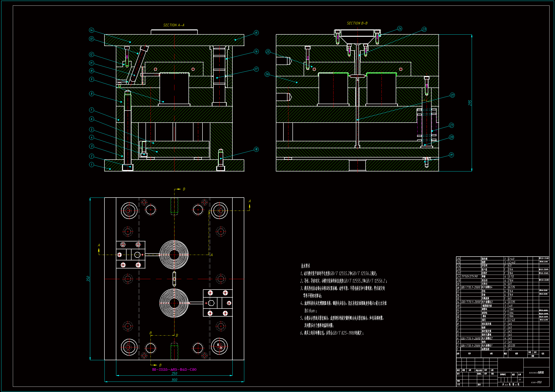This screenshot has height=392, width=555.
Task: Click part balloon number 19
Action: pos(451,155)
